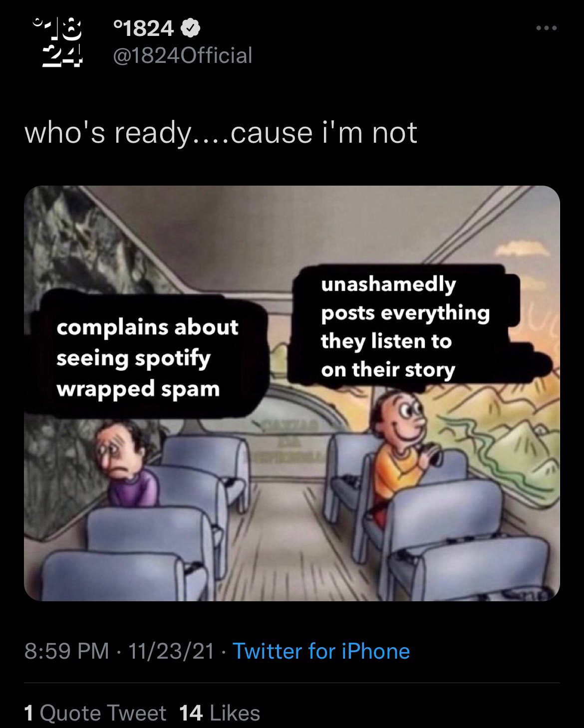584x728 pixels.
Task: Tap the 'complains about seeing spotify wrapped spam' caption
Action: [147, 358]
